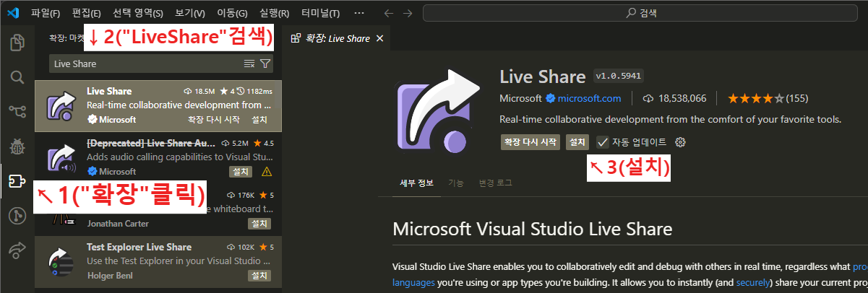Click the Jonathan Carter publisher name
The height and width of the screenshot is (293, 868).
coord(119,224)
